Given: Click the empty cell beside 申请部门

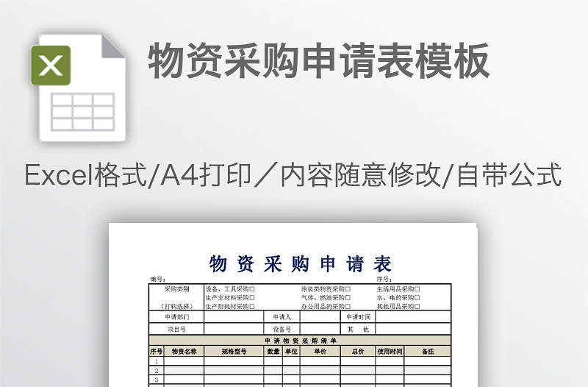Looking at the screenshot, I should (234, 317).
